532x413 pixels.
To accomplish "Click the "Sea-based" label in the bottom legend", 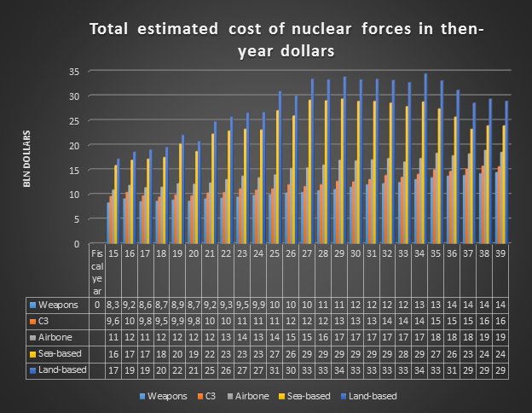I will point(309,396).
